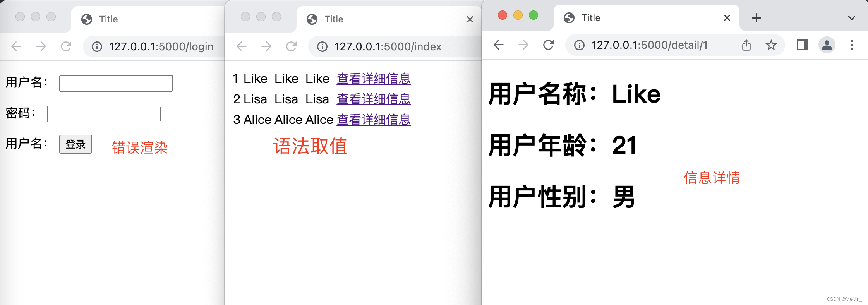Focus the 密码 password input field
The height and width of the screenshot is (305, 868).
[x=104, y=114]
